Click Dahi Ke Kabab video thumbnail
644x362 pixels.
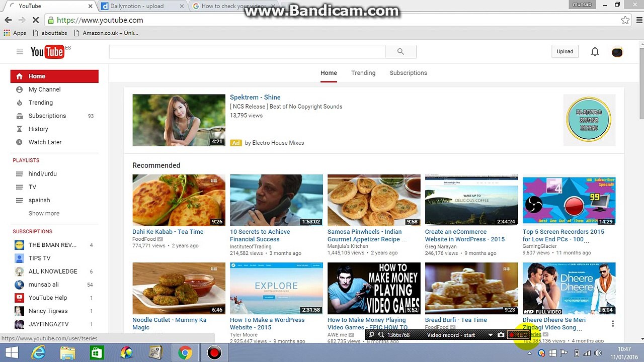tap(179, 200)
